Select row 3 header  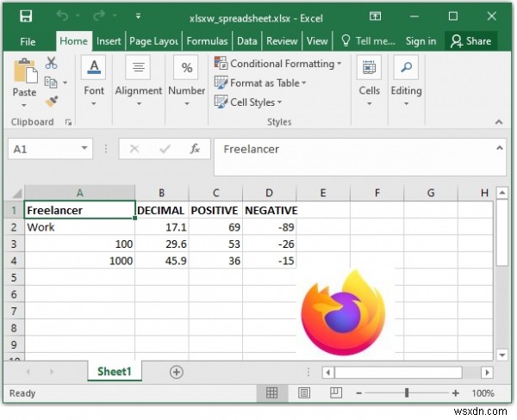14,244
